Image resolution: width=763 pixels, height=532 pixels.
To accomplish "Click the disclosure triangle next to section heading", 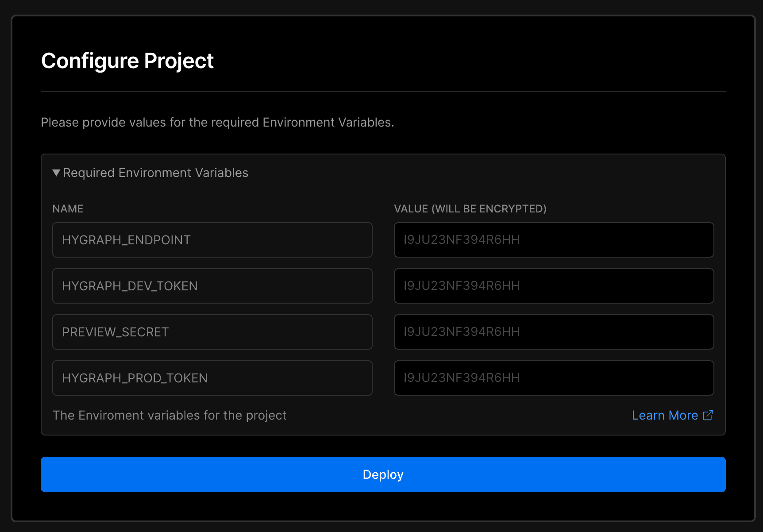I will tap(56, 173).
